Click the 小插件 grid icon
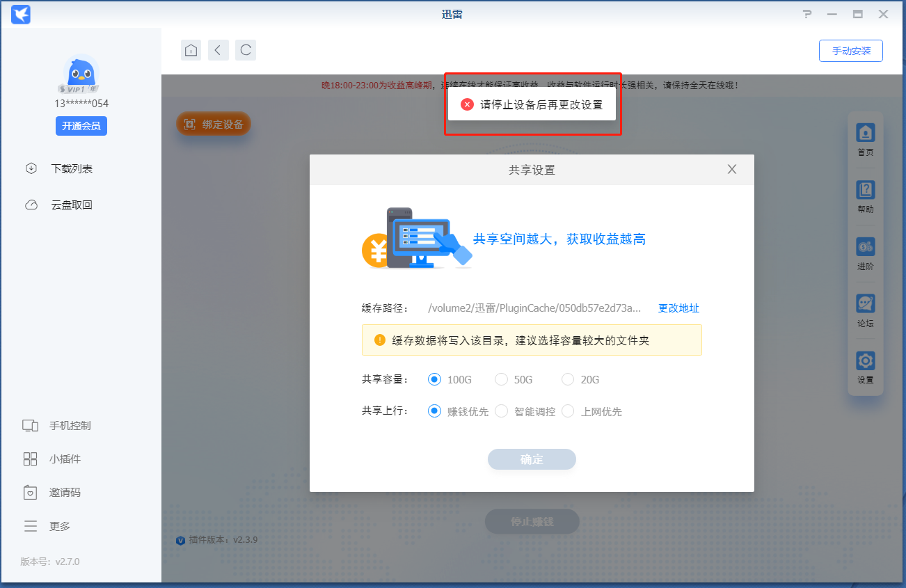This screenshot has width=906, height=588. click(x=30, y=459)
